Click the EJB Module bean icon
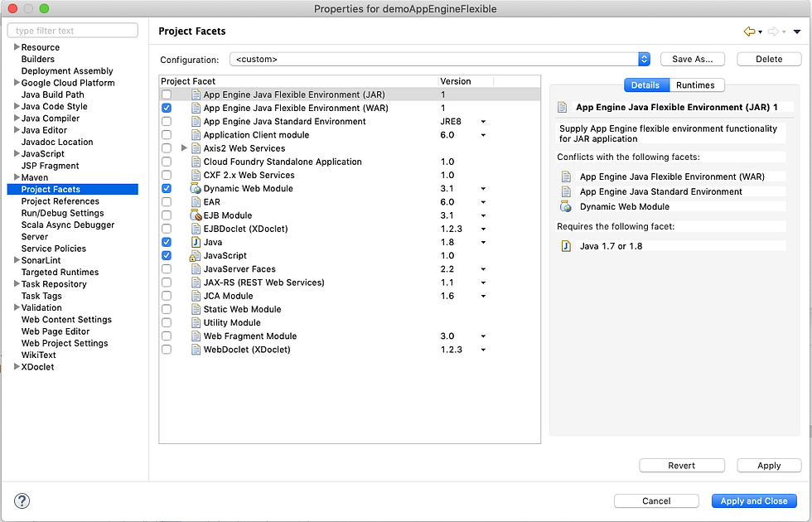 click(x=196, y=215)
